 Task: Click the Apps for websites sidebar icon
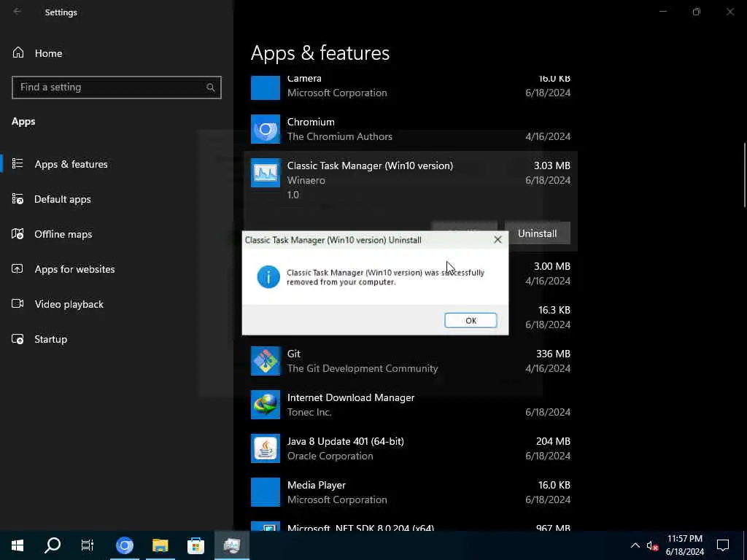click(18, 268)
